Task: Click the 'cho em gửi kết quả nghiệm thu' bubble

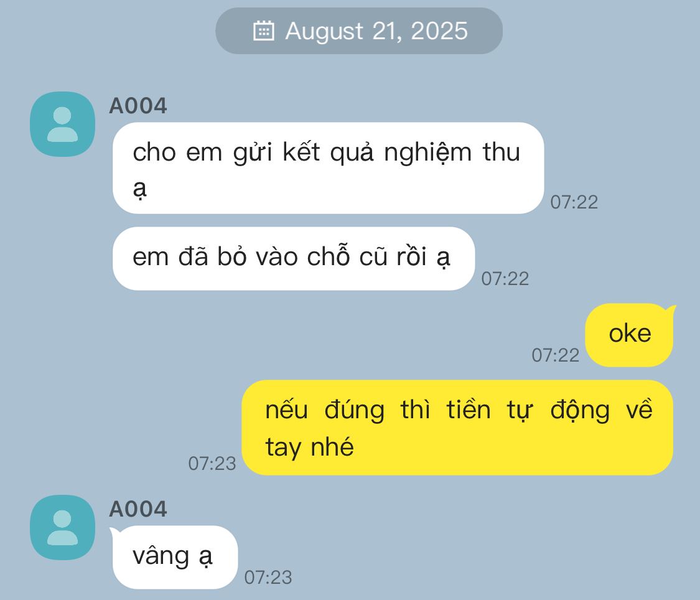Action: click(328, 168)
